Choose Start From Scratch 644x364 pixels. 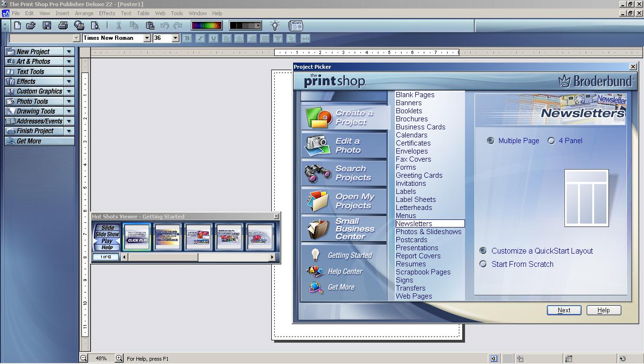(x=483, y=264)
